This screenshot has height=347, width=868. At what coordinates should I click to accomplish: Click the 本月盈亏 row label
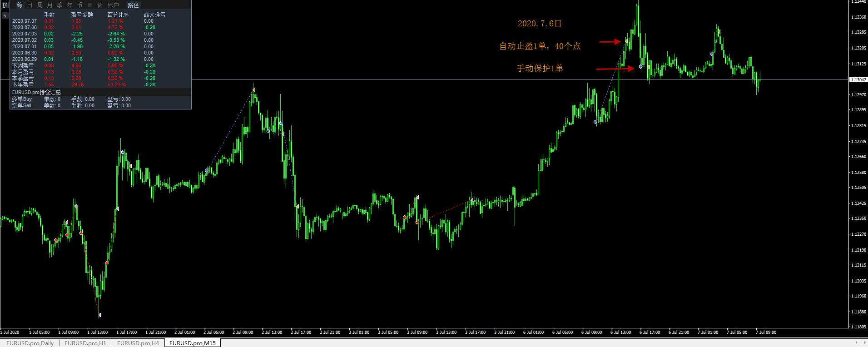(23, 72)
